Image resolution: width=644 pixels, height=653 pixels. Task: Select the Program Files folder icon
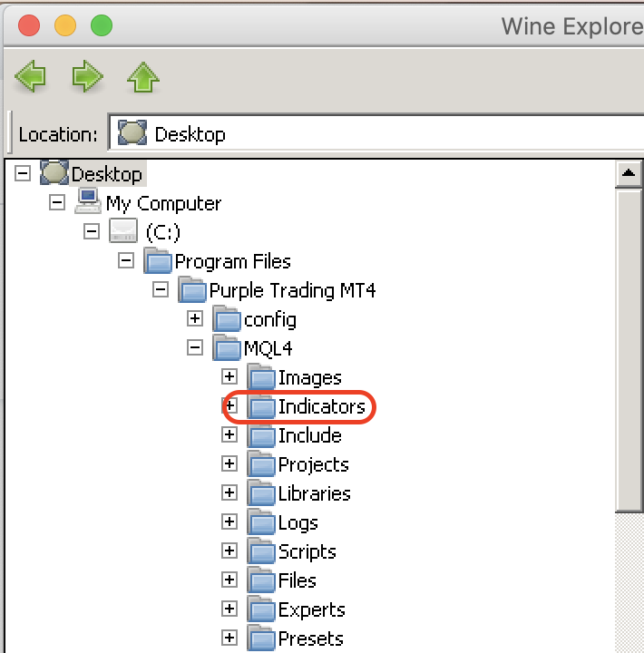point(158,260)
